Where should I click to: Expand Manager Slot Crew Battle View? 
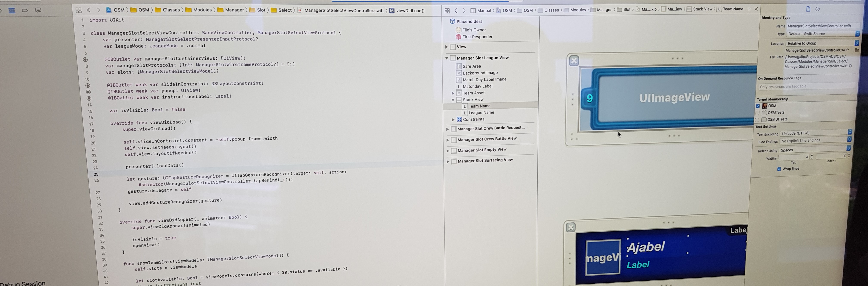447,140
